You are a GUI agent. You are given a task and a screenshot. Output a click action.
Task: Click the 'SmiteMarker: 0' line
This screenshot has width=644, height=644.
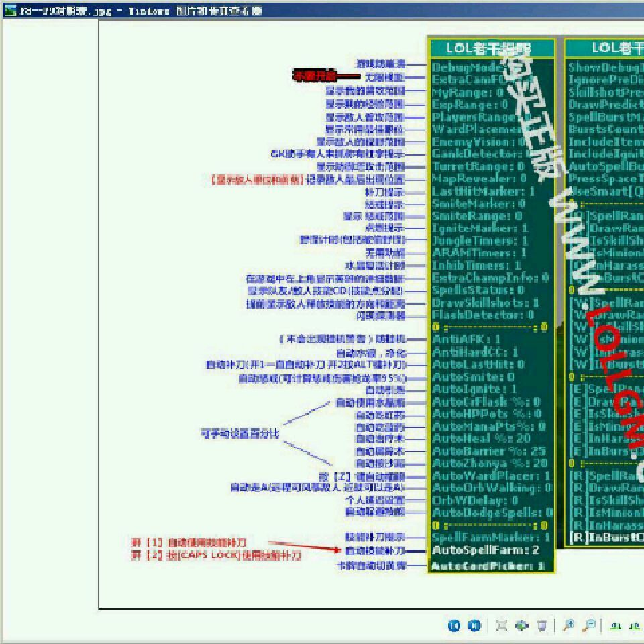pos(478,203)
